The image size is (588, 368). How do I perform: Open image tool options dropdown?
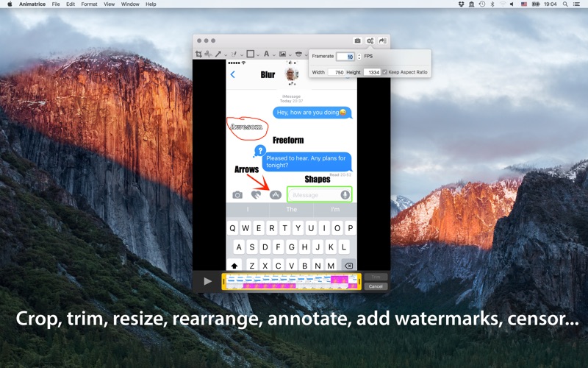coord(290,54)
